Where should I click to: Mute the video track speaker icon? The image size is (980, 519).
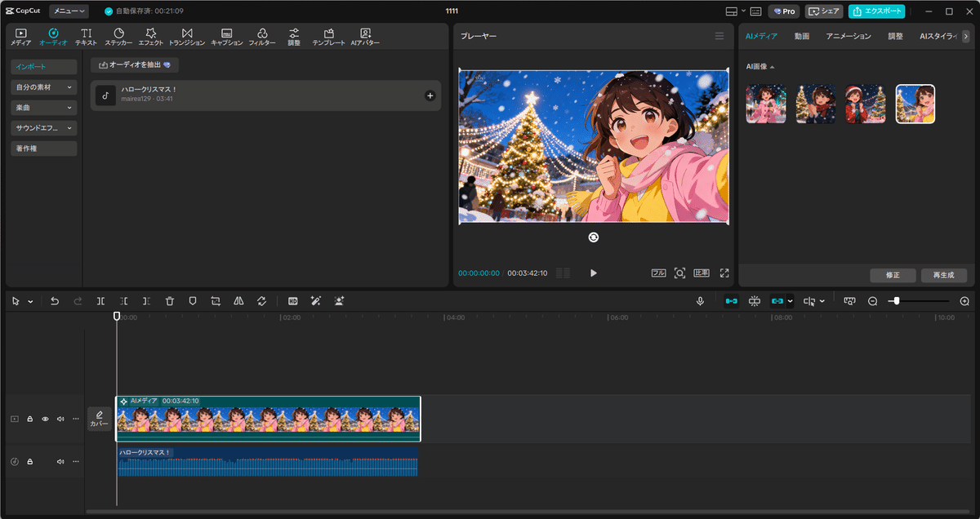[x=60, y=419]
